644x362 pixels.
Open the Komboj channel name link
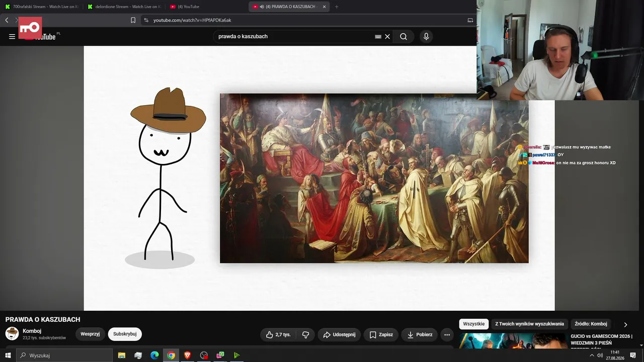point(32,331)
